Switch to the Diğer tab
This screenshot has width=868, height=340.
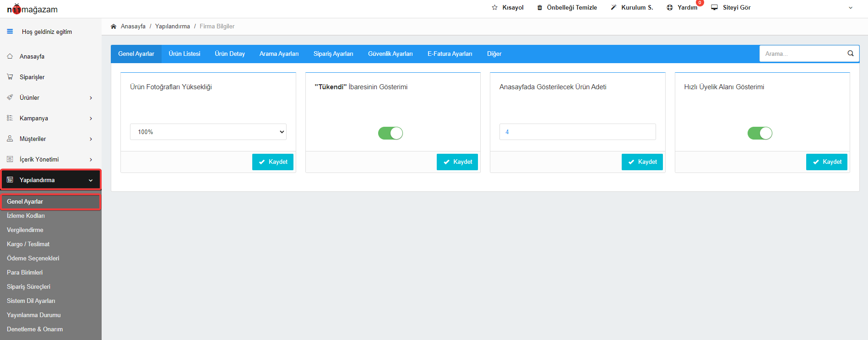[x=494, y=54]
